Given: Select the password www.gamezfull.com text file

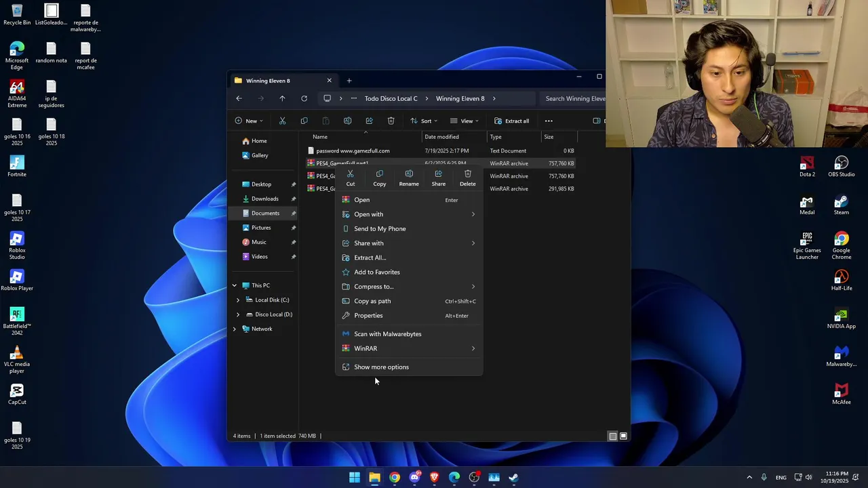Looking at the screenshot, I should click(353, 150).
